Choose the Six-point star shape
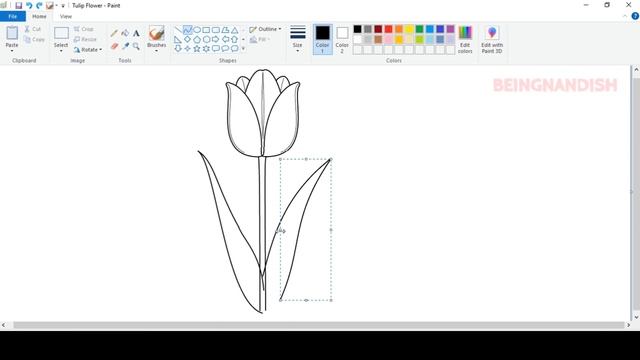The width and height of the screenshot is (640, 360). point(206,49)
